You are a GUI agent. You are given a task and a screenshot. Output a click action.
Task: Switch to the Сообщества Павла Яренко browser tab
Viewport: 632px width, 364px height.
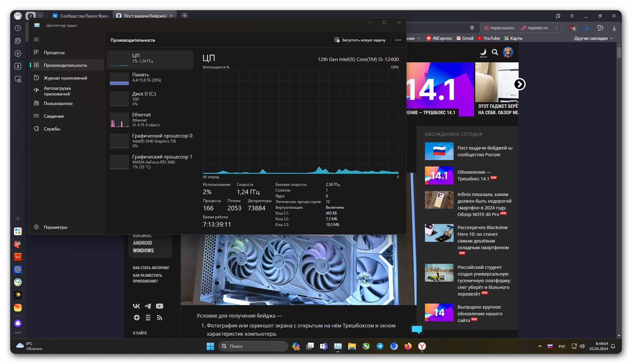(x=81, y=16)
